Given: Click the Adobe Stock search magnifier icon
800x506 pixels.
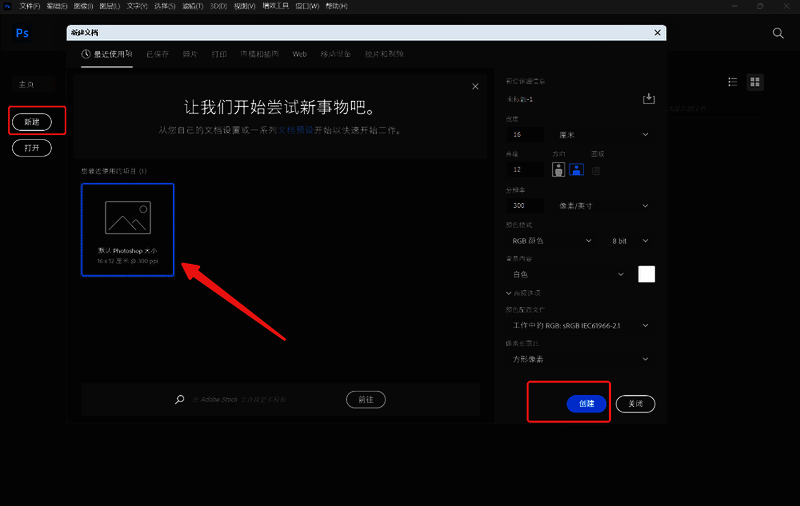Looking at the screenshot, I should pyautogui.click(x=180, y=399).
